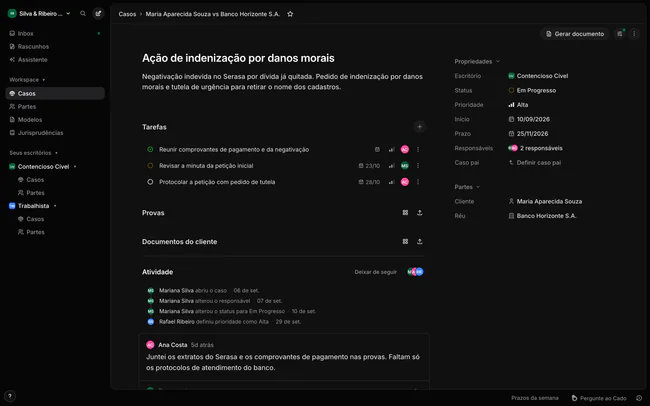
Task: Open the Inbox in sidebar
Action: [55, 33]
